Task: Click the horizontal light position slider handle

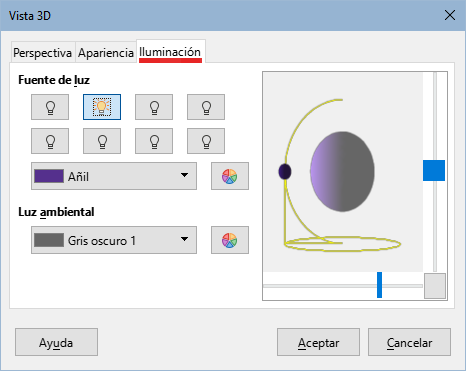Action: click(379, 285)
